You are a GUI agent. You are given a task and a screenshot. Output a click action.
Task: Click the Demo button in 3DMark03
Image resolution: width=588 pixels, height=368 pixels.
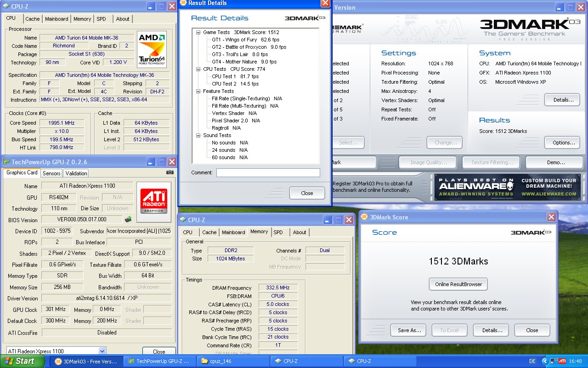click(x=555, y=162)
